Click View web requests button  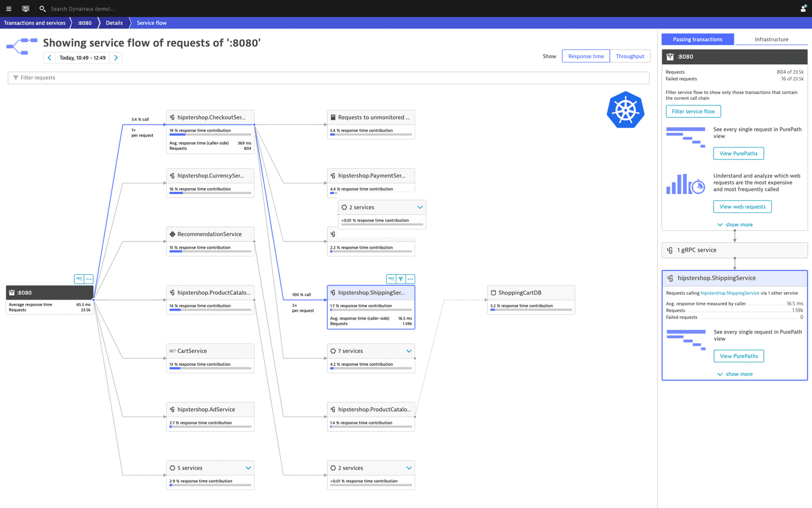point(742,207)
